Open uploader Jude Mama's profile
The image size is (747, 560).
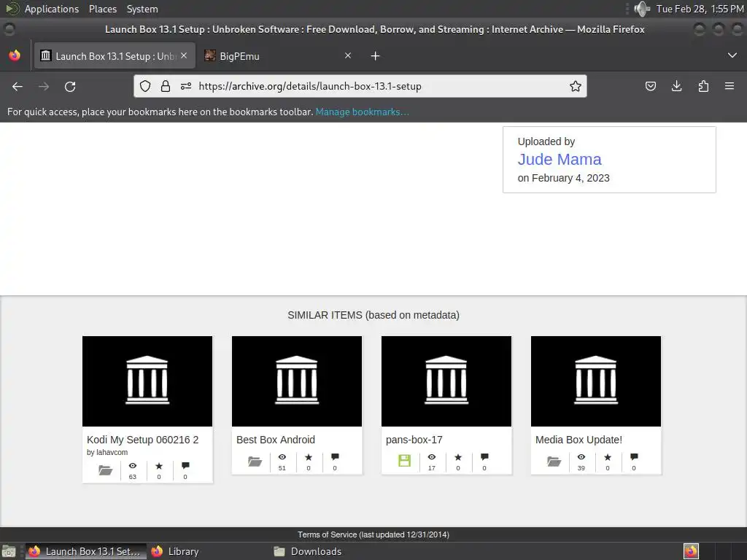pyautogui.click(x=560, y=159)
